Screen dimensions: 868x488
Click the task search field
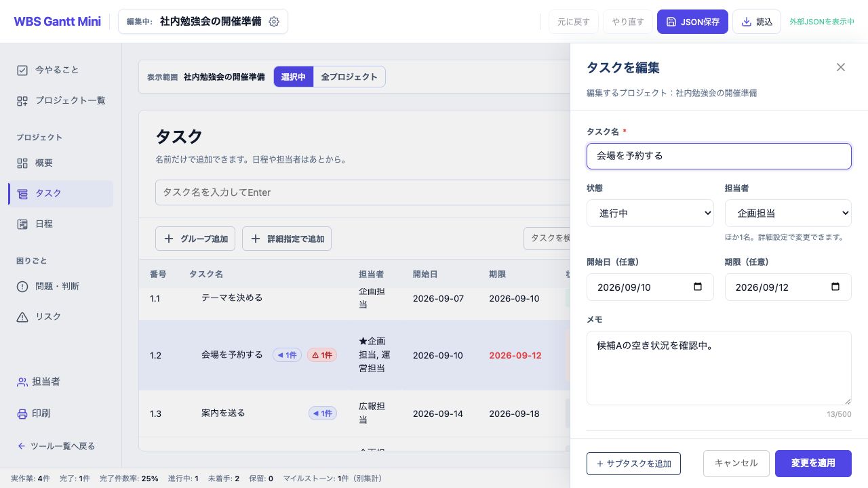point(547,239)
